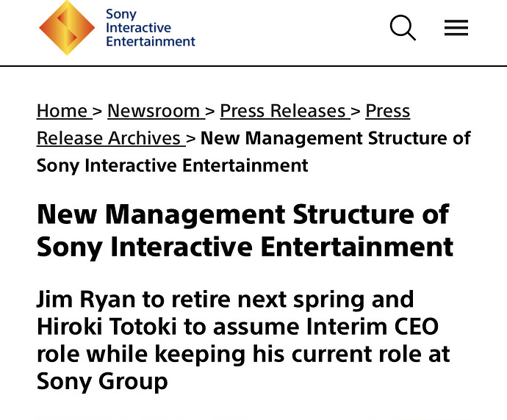Viewport: 507px width, 420px height.
Task: Click the chevron after Home breadcrumb
Action: click(x=98, y=112)
